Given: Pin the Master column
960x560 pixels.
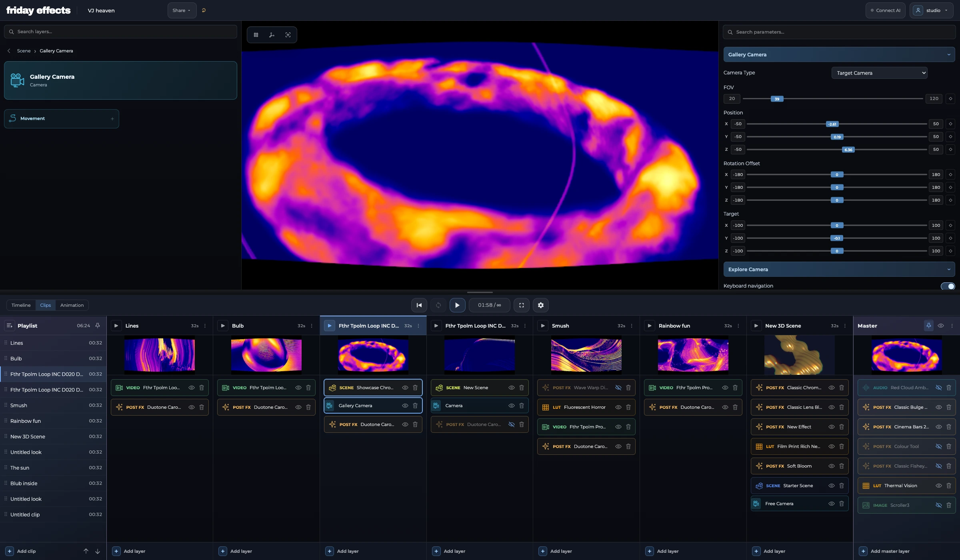Looking at the screenshot, I should point(929,326).
